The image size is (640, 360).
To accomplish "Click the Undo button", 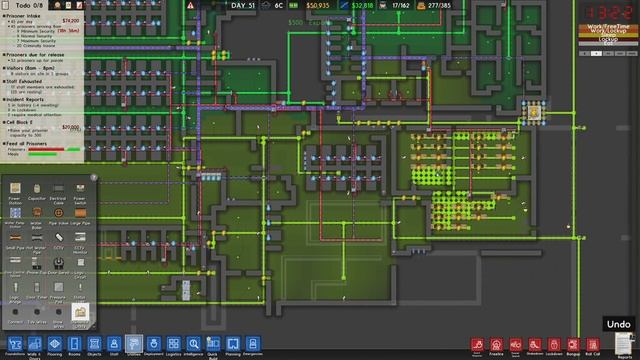I will pyautogui.click(x=619, y=324).
